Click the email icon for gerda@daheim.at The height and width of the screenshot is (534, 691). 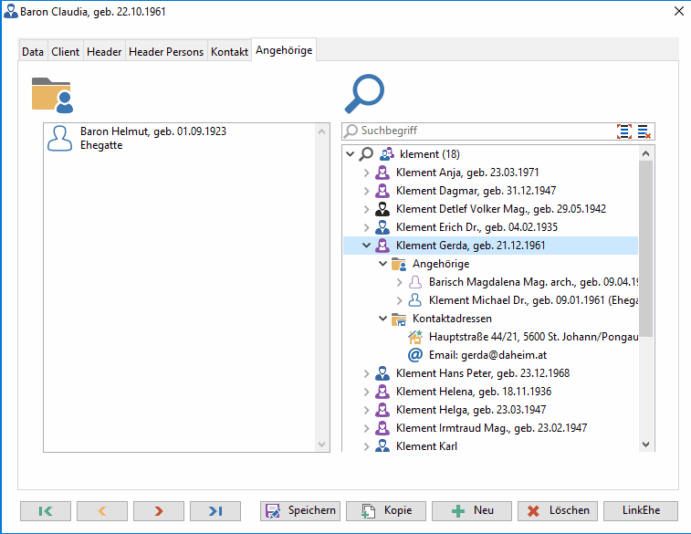click(x=415, y=355)
